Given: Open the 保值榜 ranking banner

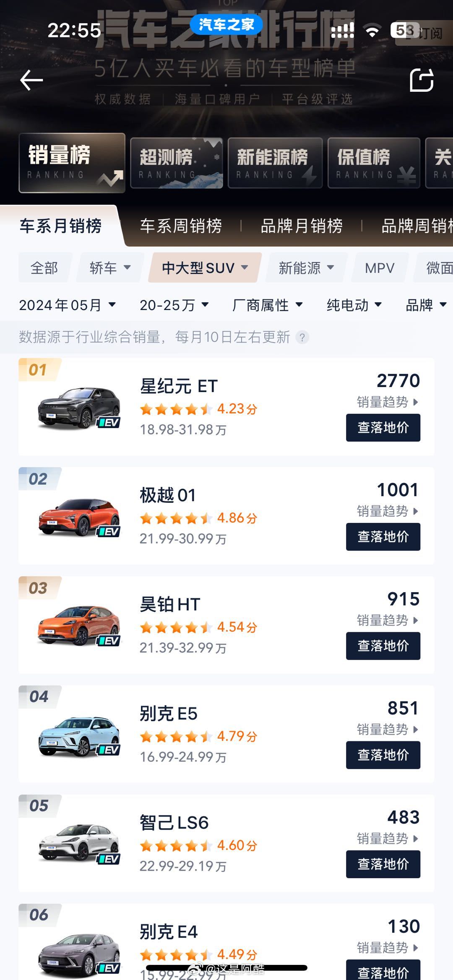Looking at the screenshot, I should [x=374, y=163].
